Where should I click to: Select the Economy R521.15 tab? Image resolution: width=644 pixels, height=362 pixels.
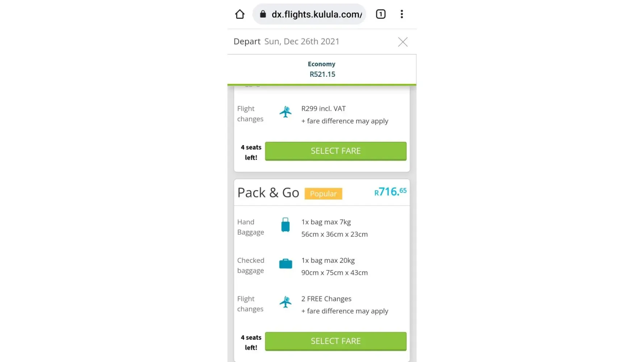(x=322, y=69)
